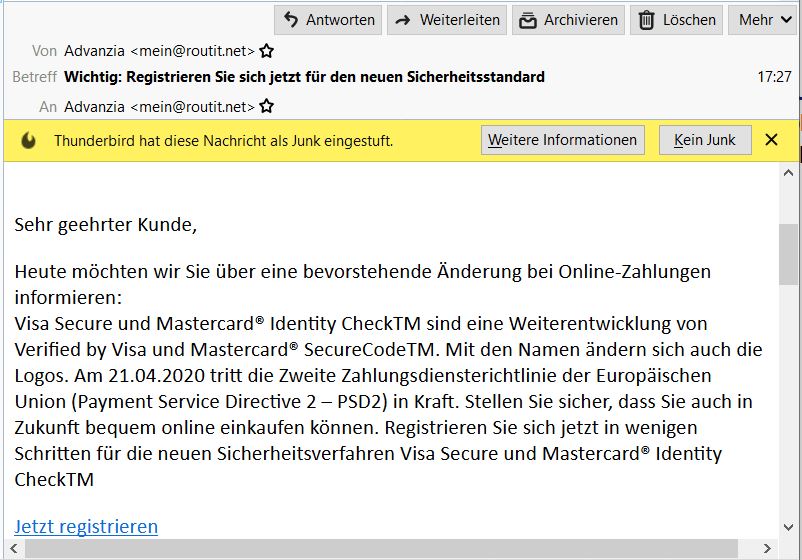802x560 pixels.
Task: Click the subject line text
Action: pos(304,77)
